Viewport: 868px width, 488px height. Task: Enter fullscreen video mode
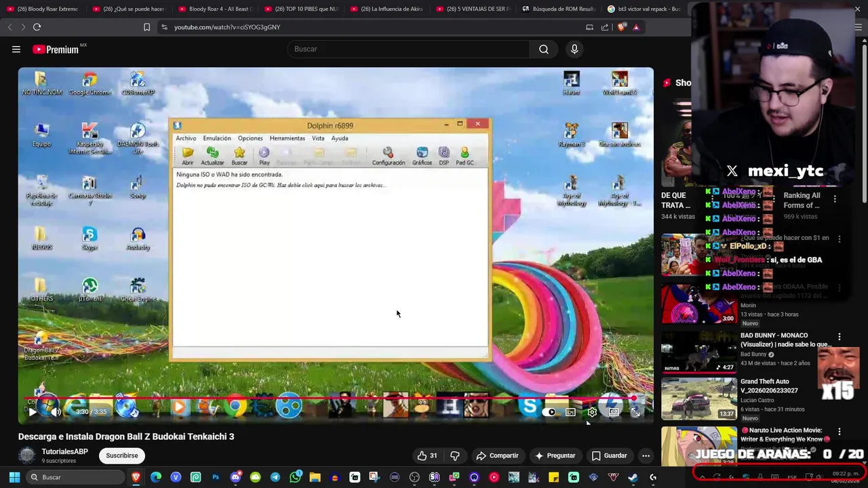coord(636,412)
